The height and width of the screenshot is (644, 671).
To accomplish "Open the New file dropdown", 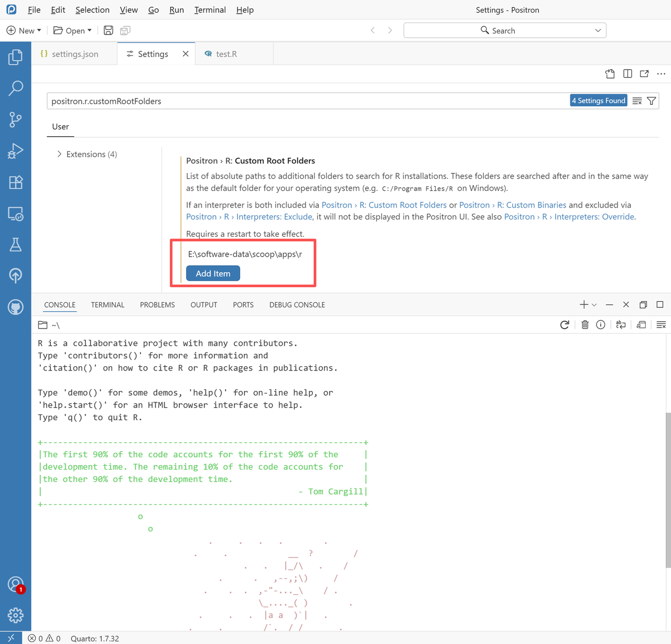I will coord(24,30).
